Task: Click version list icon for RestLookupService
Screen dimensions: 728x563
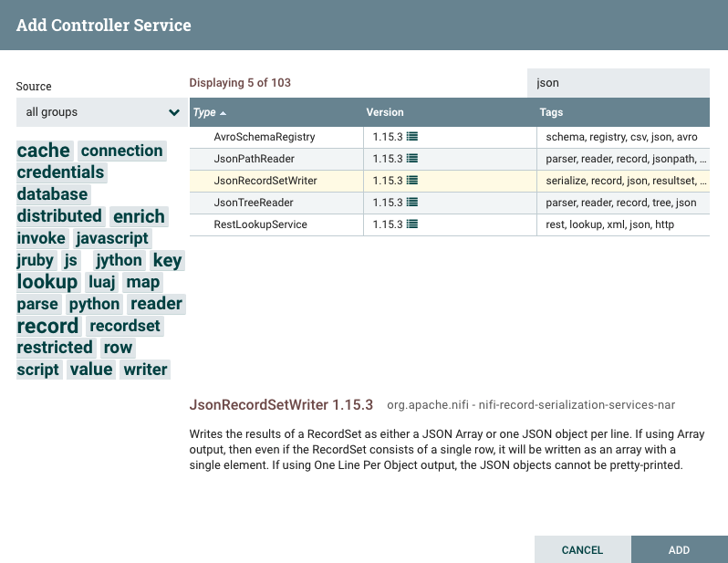Action: [x=411, y=224]
